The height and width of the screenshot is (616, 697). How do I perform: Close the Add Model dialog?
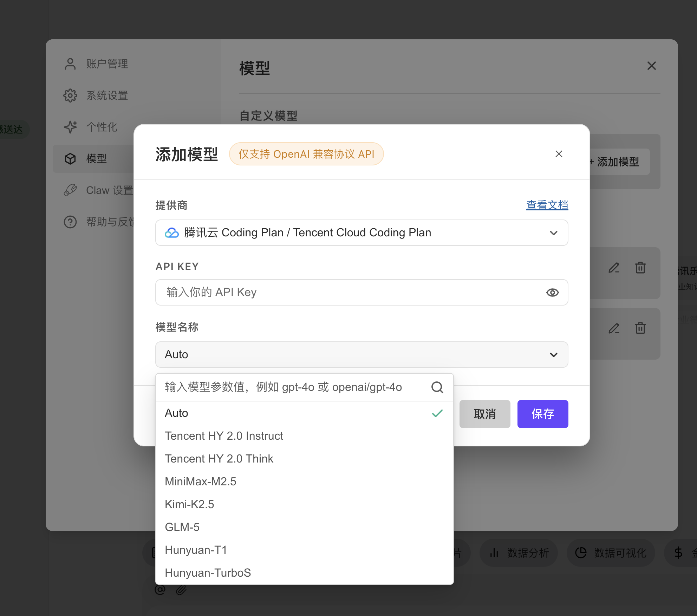point(559,154)
